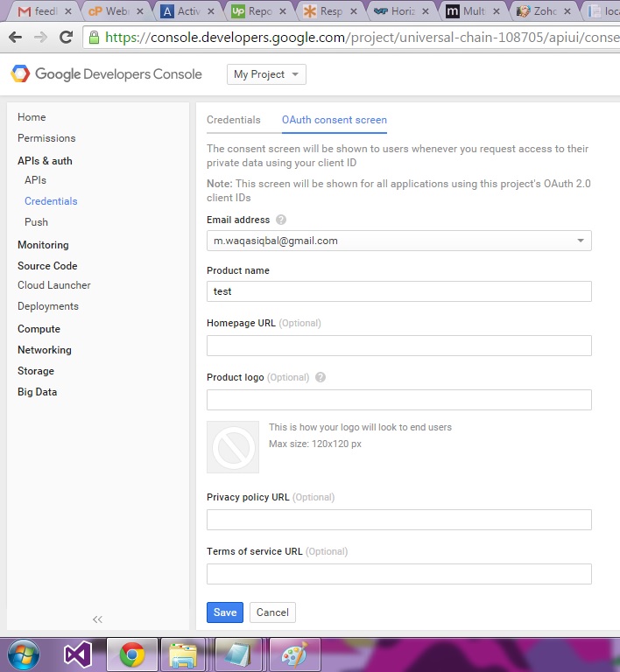The height and width of the screenshot is (672, 620).
Task: Expand the Email address dropdown
Action: point(399,241)
